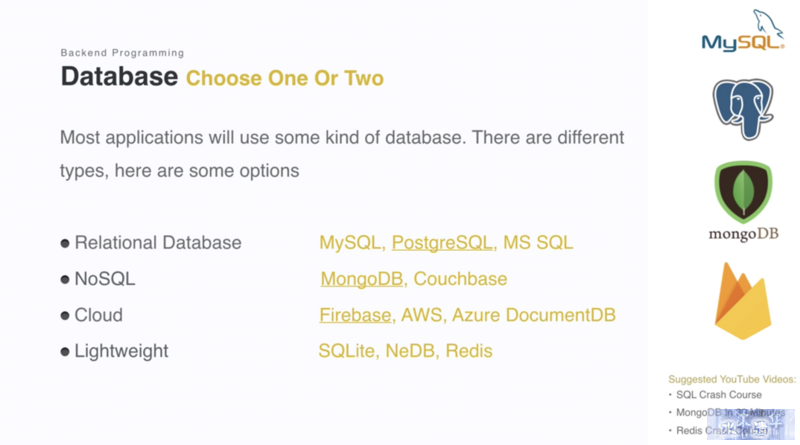Click the Couchbase text

pyautogui.click(x=460, y=279)
